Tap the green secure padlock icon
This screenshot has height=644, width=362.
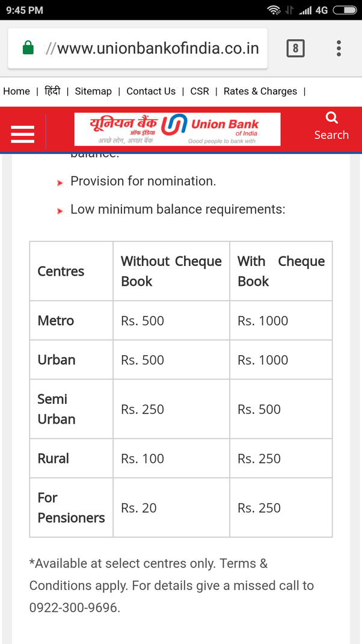[28, 48]
